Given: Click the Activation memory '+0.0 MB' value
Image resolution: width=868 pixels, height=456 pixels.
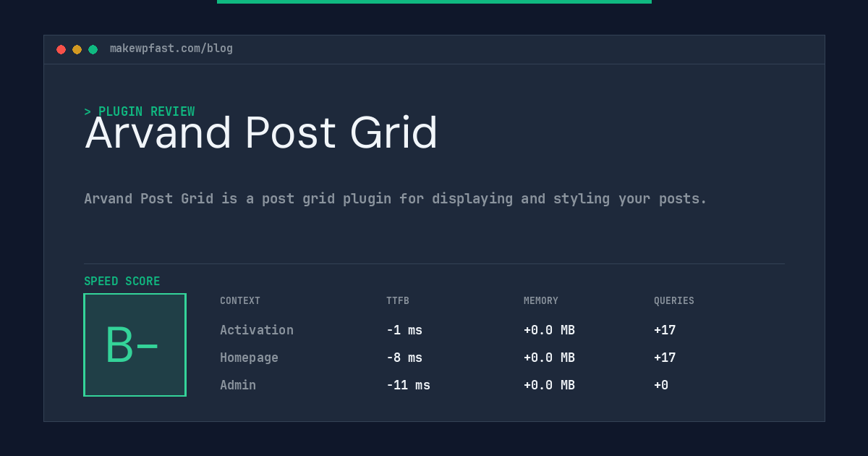Looking at the screenshot, I should pyautogui.click(x=549, y=330).
